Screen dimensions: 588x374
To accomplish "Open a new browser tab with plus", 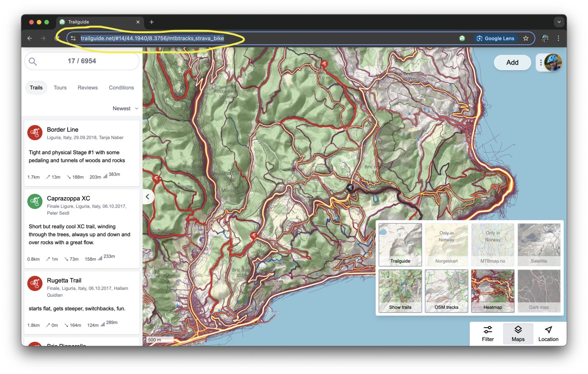I will point(151,22).
